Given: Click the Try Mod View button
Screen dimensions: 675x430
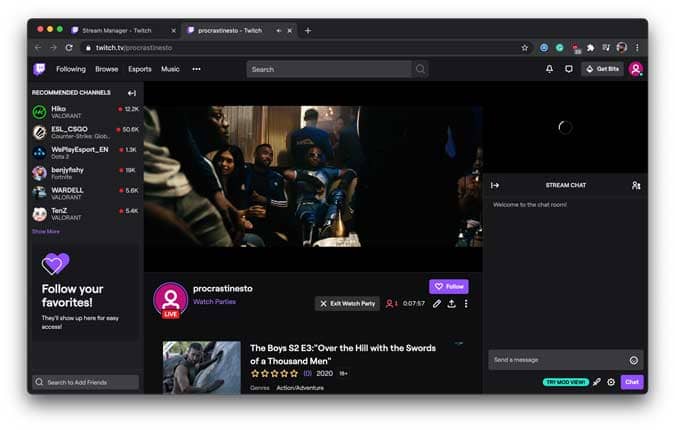Looking at the screenshot, I should 566,382.
